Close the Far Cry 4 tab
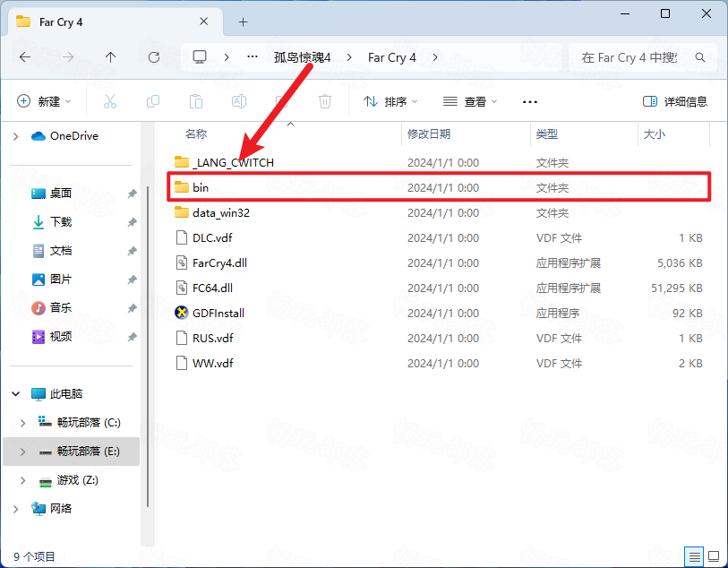The width and height of the screenshot is (728, 568). (204, 22)
